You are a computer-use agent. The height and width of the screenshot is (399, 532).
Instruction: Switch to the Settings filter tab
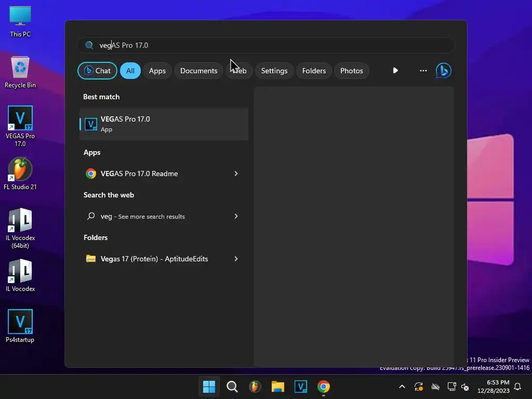(x=274, y=71)
